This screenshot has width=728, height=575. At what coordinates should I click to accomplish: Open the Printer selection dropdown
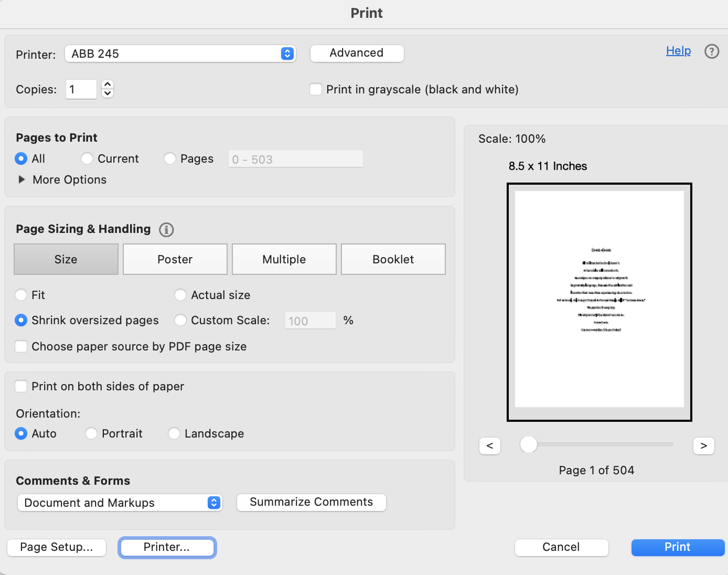click(180, 54)
